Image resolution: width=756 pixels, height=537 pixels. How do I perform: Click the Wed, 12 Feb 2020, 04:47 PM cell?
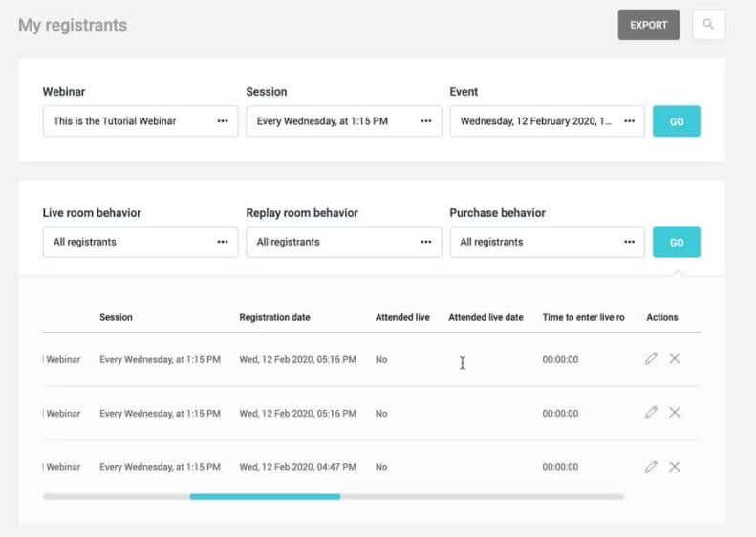pos(297,467)
